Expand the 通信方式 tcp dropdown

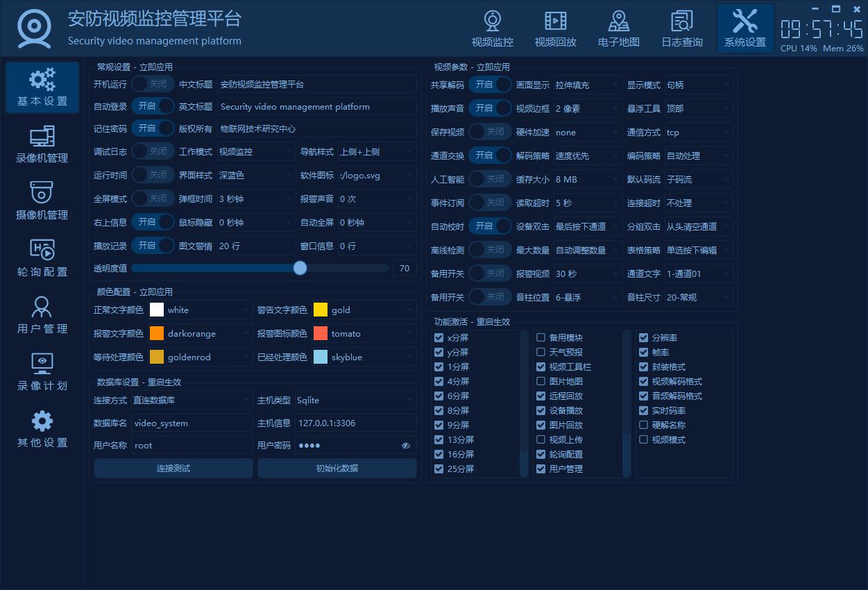699,132
